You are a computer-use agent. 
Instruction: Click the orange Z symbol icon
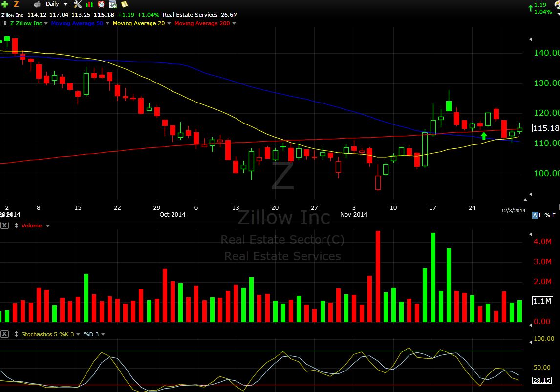click(x=16, y=4)
